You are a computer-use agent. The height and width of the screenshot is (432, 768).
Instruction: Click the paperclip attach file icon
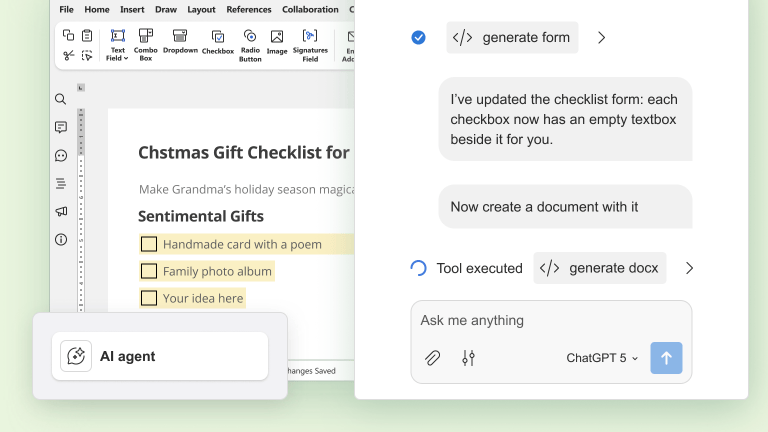432,358
